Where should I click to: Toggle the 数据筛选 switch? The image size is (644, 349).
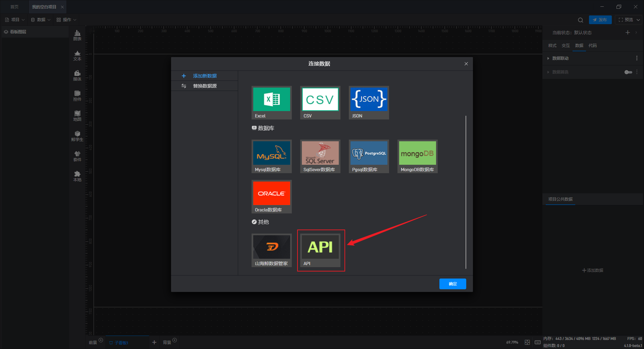[628, 72]
